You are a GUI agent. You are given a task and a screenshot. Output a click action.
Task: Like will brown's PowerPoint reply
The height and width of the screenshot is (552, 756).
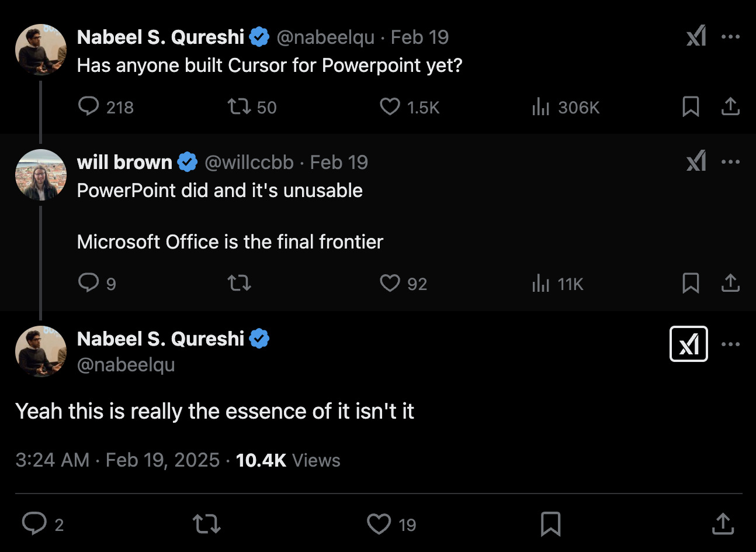[390, 283]
